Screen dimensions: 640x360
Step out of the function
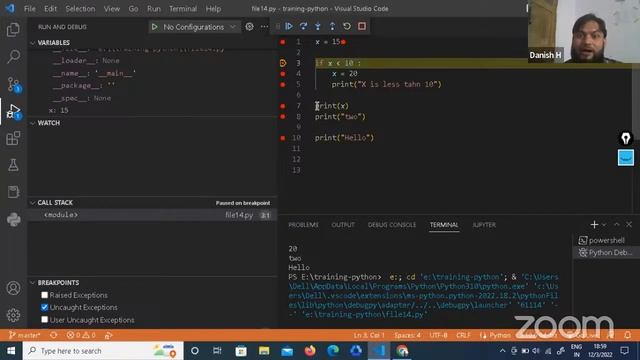pos(332,26)
